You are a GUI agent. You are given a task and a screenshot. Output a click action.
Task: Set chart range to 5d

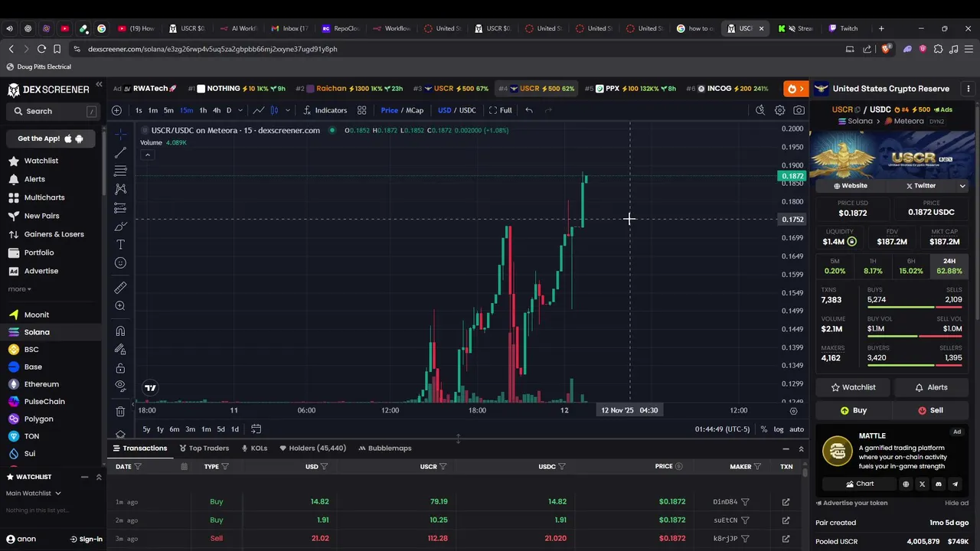[x=220, y=429]
